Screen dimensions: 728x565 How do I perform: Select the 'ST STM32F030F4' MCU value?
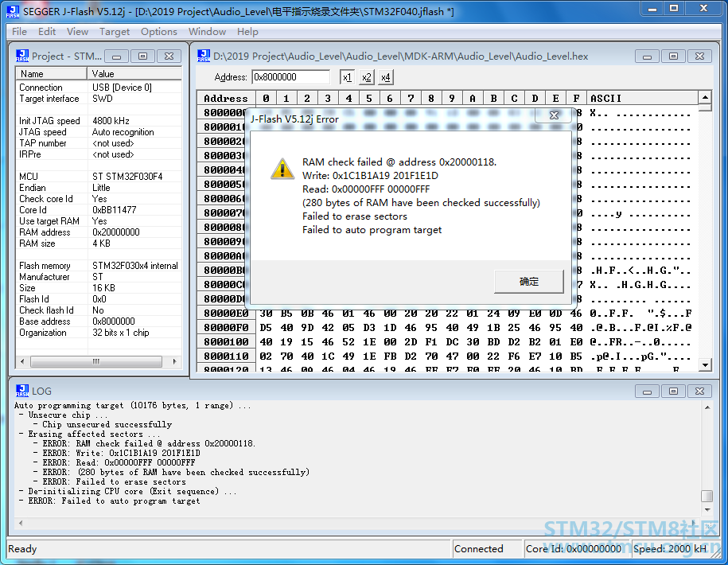127,177
